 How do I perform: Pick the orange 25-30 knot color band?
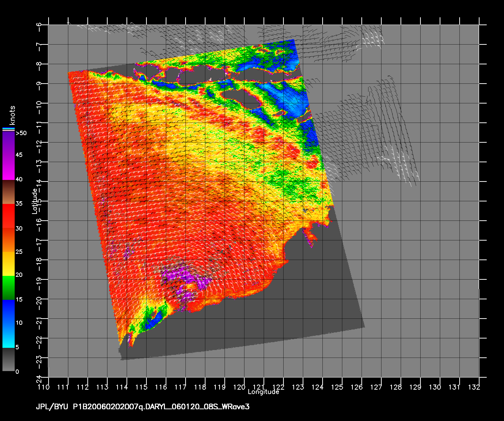click(x=9, y=240)
